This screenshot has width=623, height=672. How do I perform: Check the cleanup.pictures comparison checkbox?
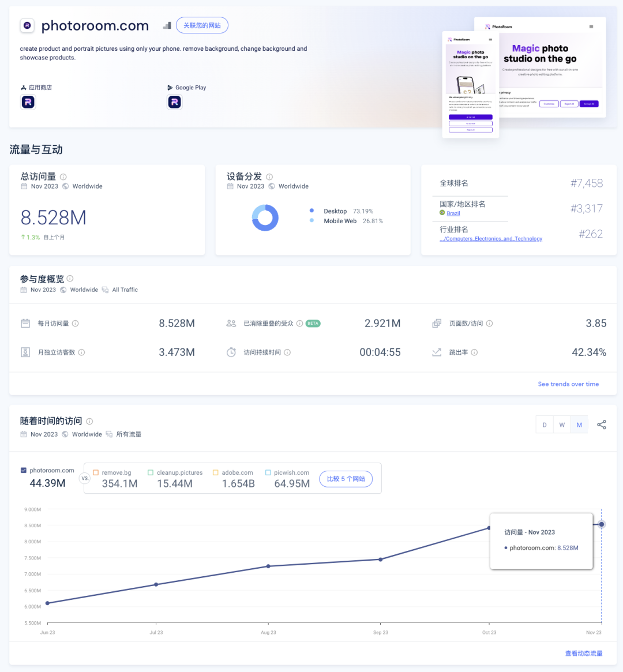pos(151,472)
